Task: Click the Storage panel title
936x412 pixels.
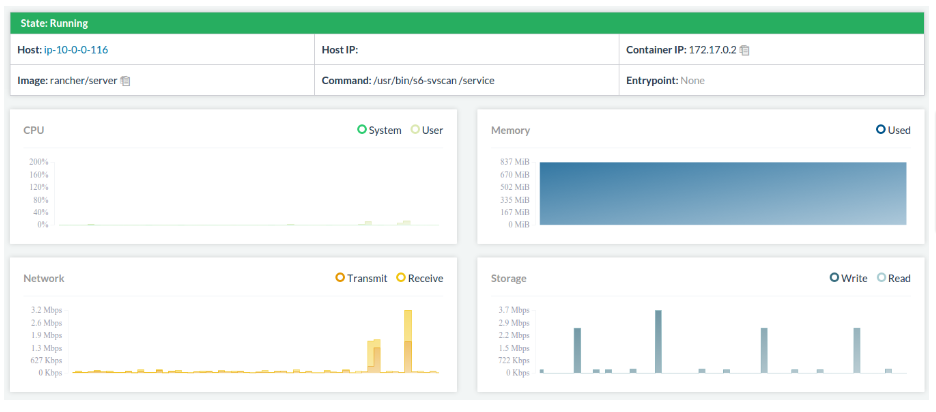Action: click(x=509, y=278)
